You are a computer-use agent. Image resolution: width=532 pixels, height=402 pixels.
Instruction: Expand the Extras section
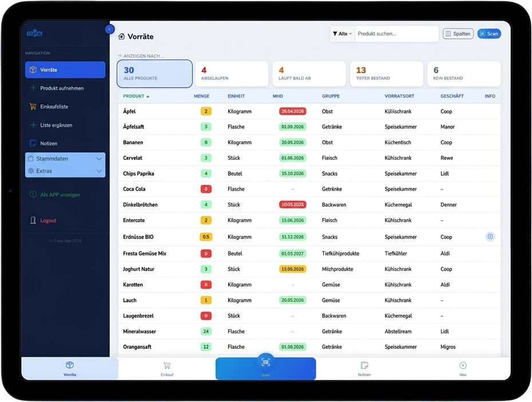point(65,171)
